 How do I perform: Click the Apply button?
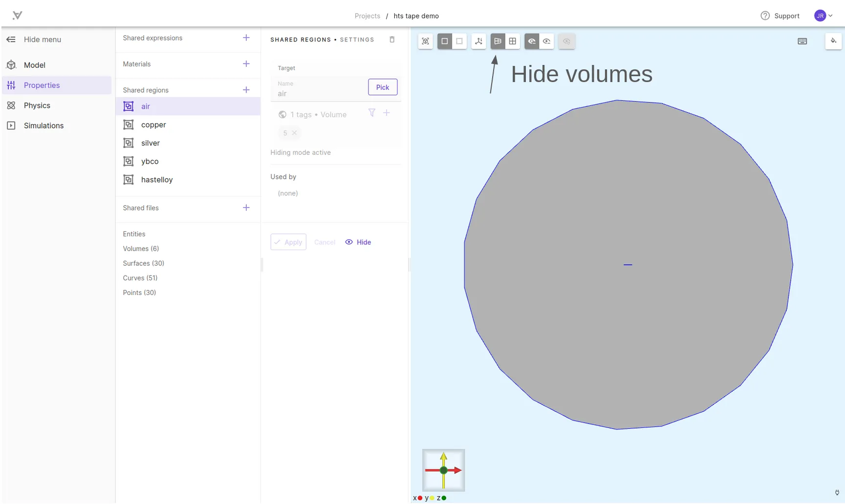(288, 242)
